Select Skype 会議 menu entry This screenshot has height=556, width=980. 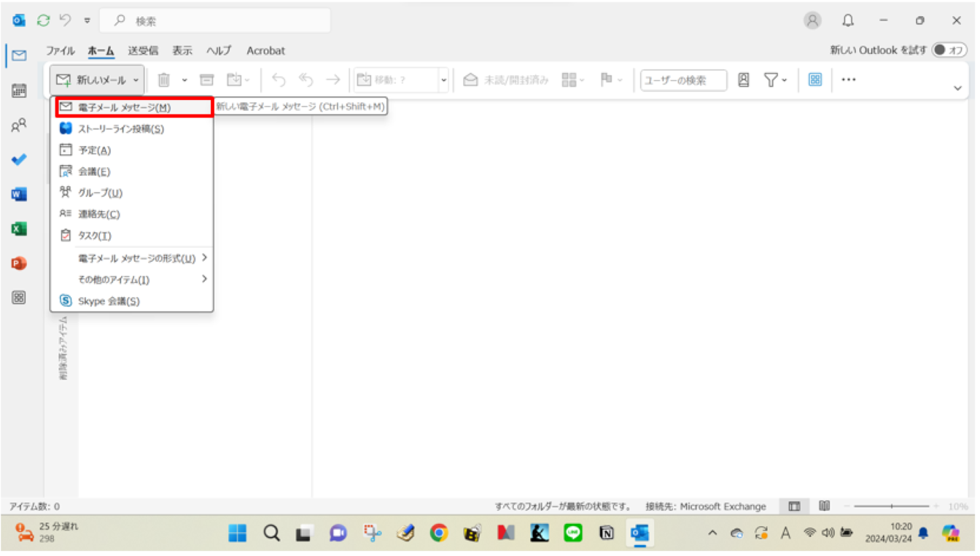(x=109, y=301)
